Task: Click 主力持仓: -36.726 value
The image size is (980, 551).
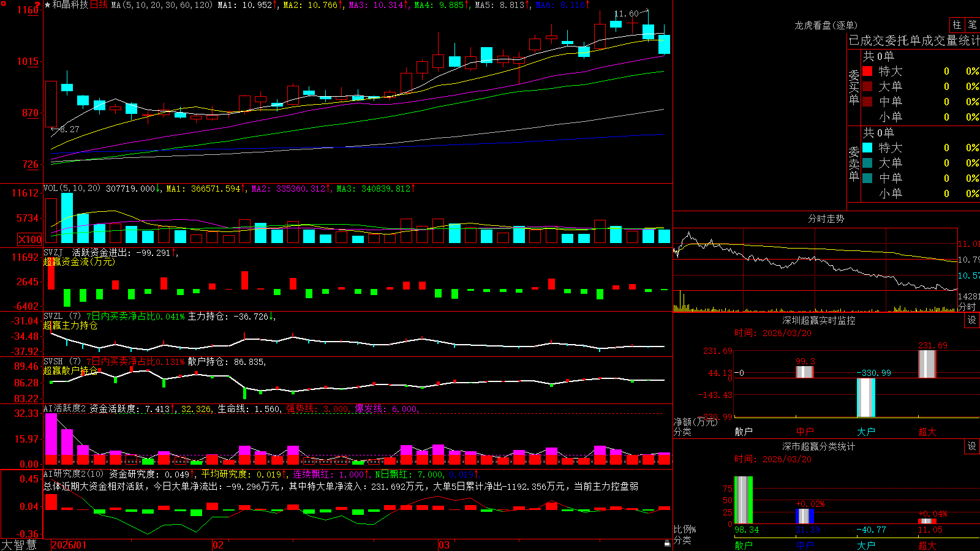Action: tap(228, 317)
